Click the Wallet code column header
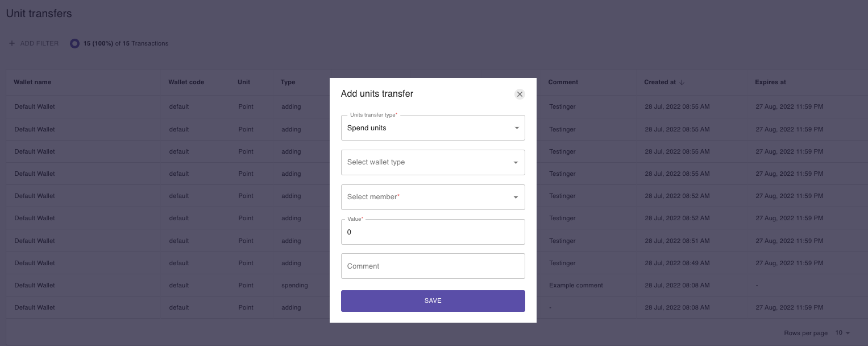This screenshot has height=346, width=868. point(186,82)
